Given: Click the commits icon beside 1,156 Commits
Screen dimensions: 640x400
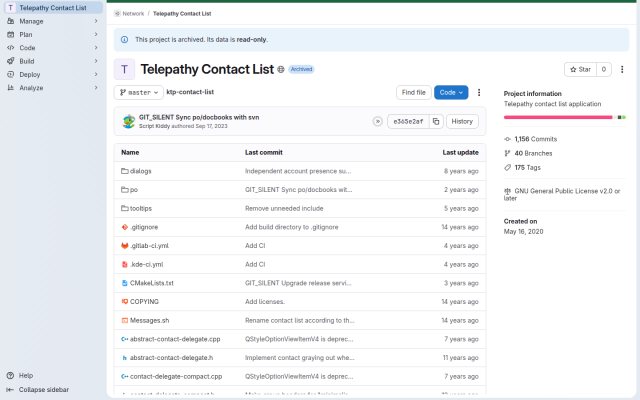Looking at the screenshot, I should [507, 139].
